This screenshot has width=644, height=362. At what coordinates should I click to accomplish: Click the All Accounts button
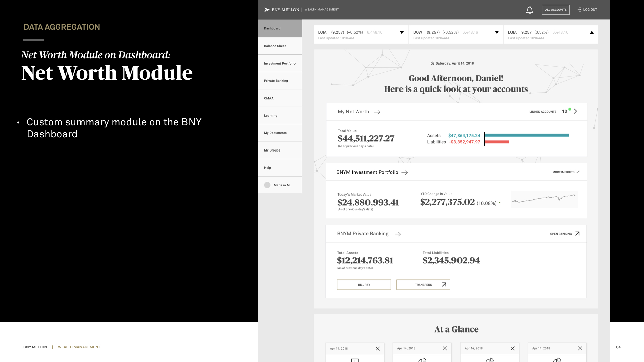[556, 10]
